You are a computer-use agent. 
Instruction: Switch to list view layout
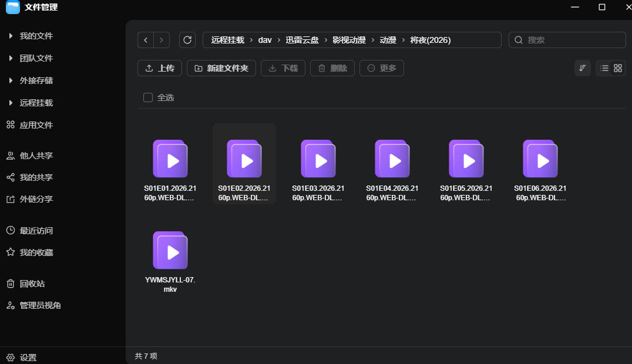click(604, 68)
